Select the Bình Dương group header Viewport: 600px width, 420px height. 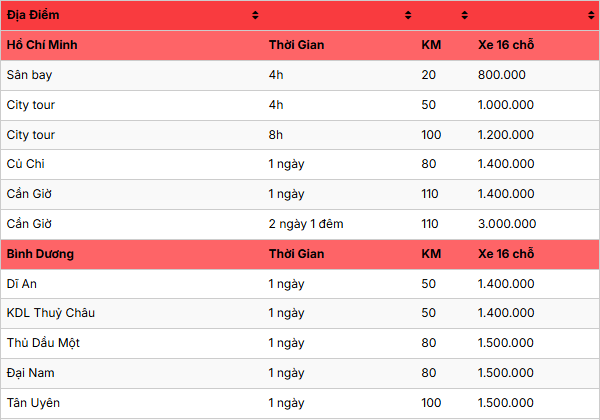pos(40,254)
